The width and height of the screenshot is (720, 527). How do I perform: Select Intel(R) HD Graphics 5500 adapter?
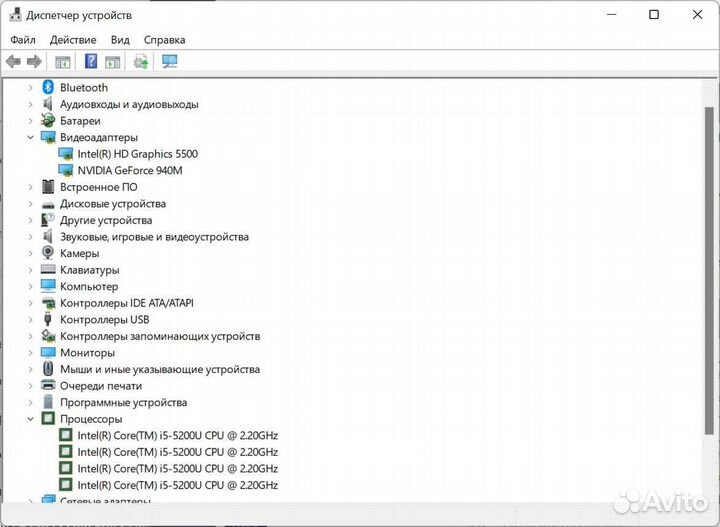point(137,154)
